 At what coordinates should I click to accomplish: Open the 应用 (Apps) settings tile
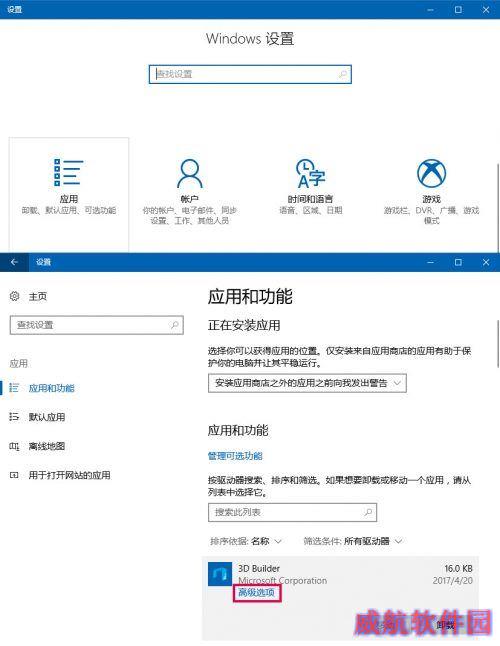pyautogui.click(x=69, y=194)
